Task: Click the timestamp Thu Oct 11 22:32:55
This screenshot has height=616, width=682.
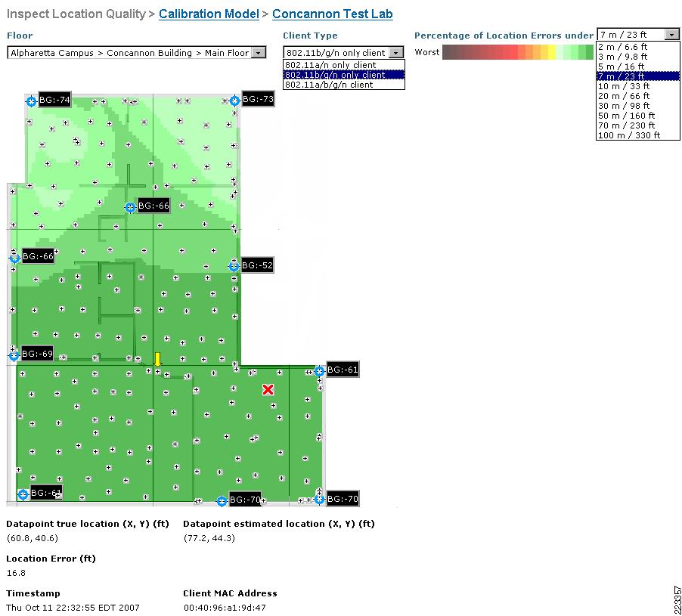Action: click(73, 607)
